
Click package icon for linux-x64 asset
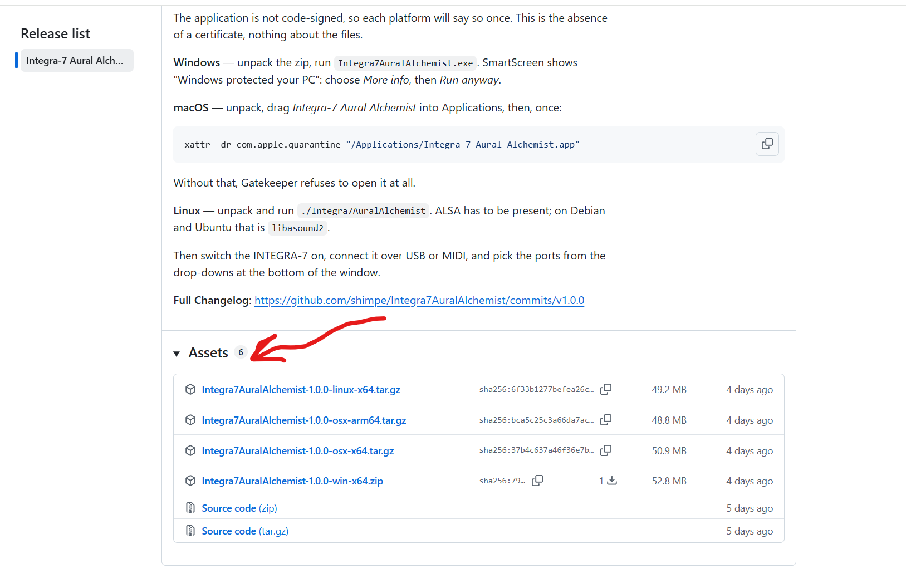click(x=190, y=389)
